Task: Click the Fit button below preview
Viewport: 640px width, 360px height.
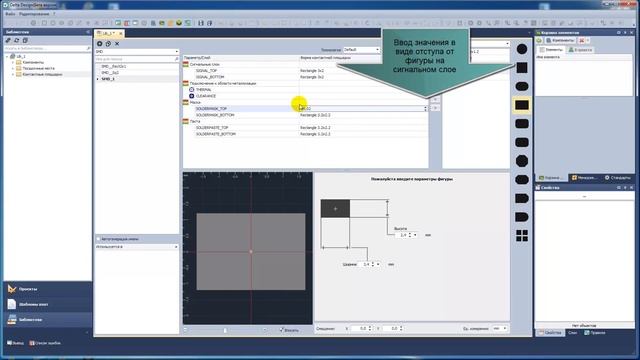Action: tap(289, 330)
